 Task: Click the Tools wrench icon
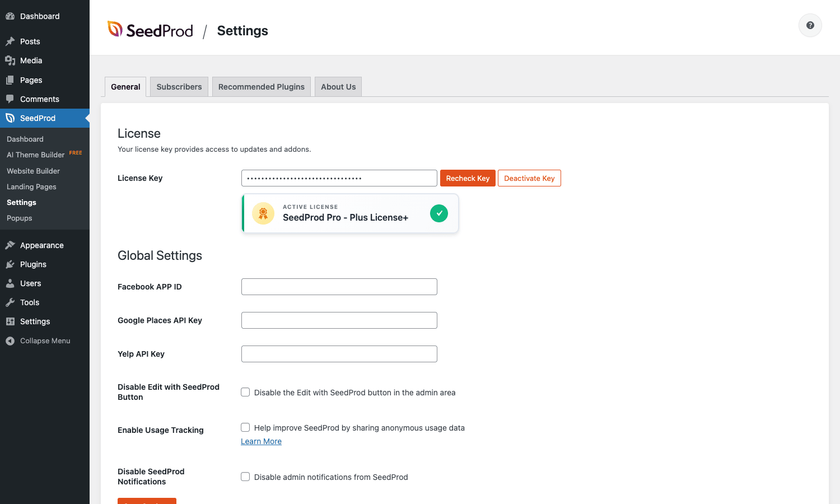(10, 302)
